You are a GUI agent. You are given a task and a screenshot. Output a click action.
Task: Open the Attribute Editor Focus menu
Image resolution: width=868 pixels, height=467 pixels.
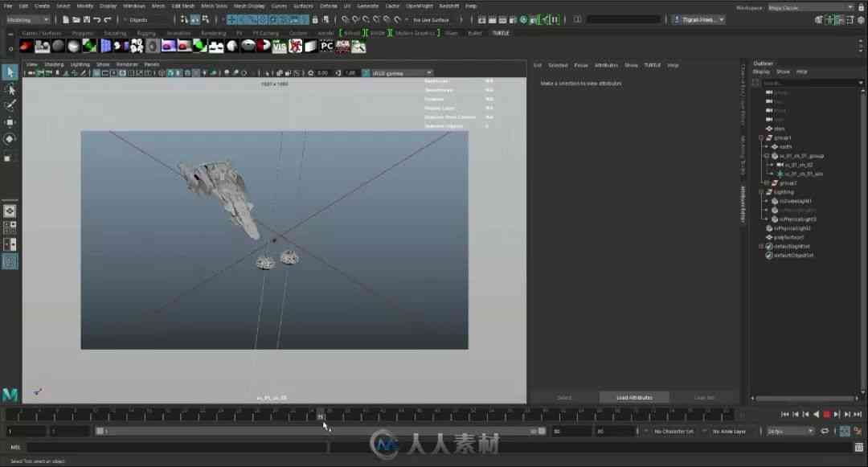point(581,65)
